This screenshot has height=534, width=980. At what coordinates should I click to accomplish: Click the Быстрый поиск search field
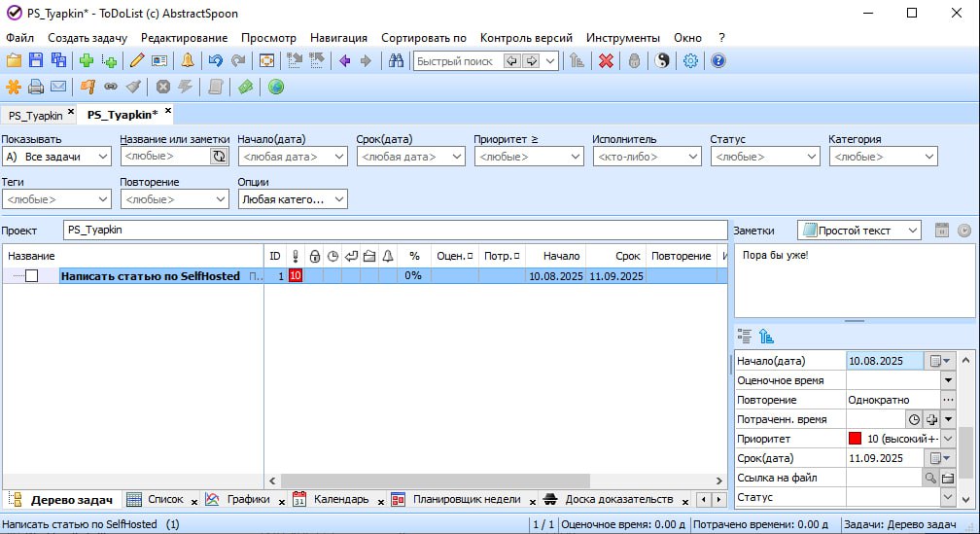pyautogui.click(x=457, y=61)
